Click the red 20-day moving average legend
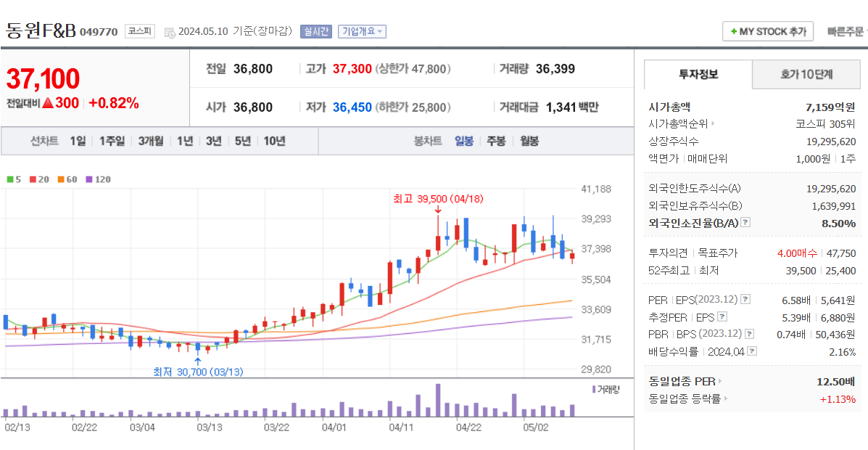Viewport: 868px width, 450px height. [39, 179]
